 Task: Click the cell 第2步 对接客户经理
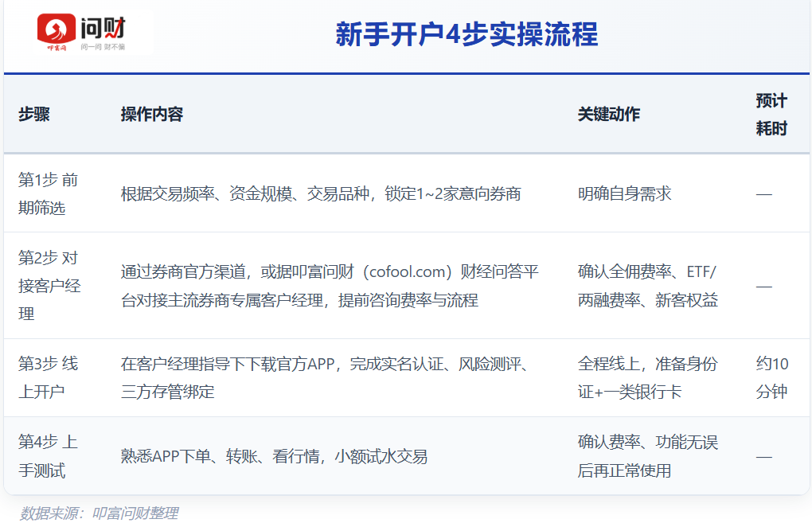tap(49, 285)
